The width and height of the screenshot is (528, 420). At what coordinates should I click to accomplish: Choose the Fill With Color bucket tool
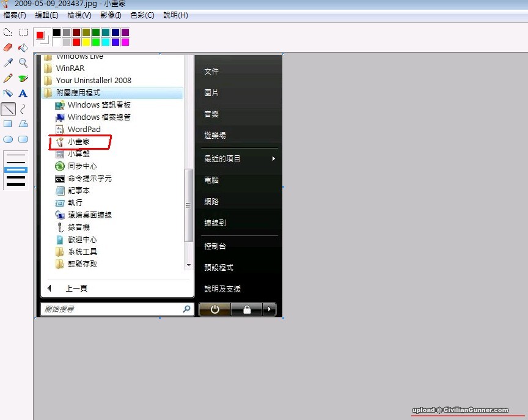23,48
